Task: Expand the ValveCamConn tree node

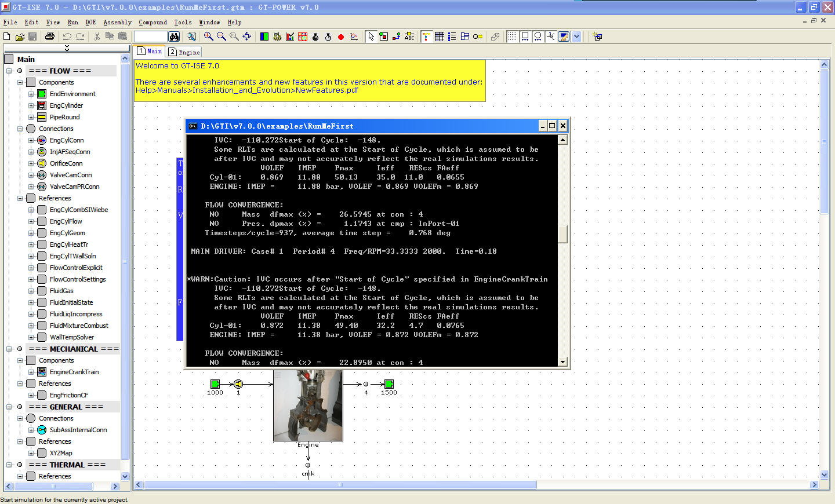Action: [31, 175]
